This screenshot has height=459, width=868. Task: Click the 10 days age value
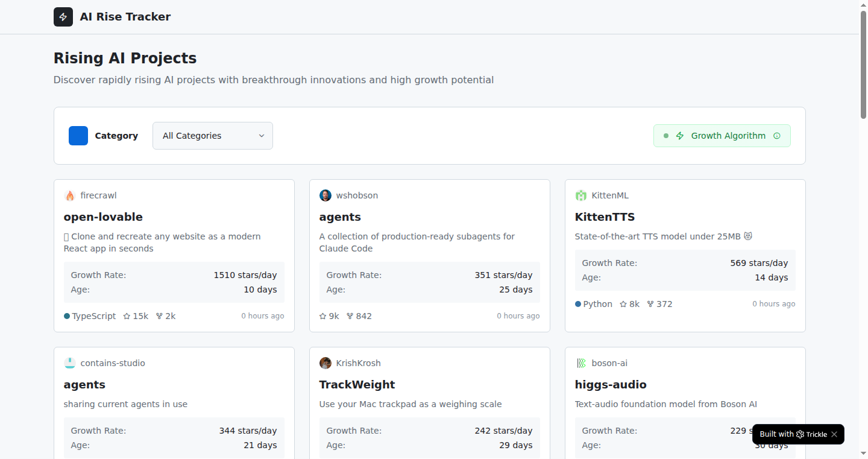[260, 290]
